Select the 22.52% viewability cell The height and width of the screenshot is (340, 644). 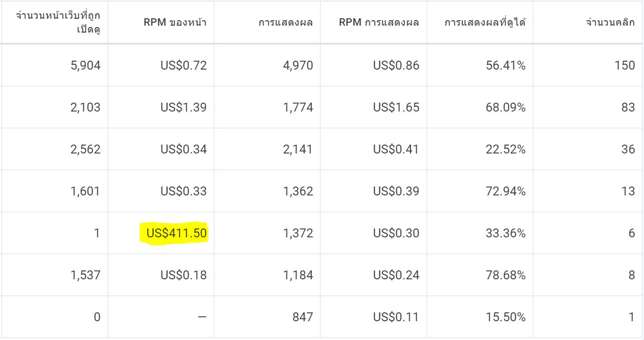[506, 149]
